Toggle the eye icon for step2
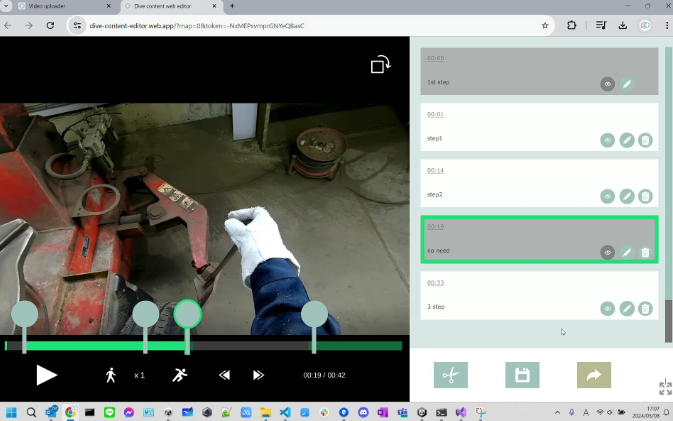673x421 pixels. tap(607, 197)
